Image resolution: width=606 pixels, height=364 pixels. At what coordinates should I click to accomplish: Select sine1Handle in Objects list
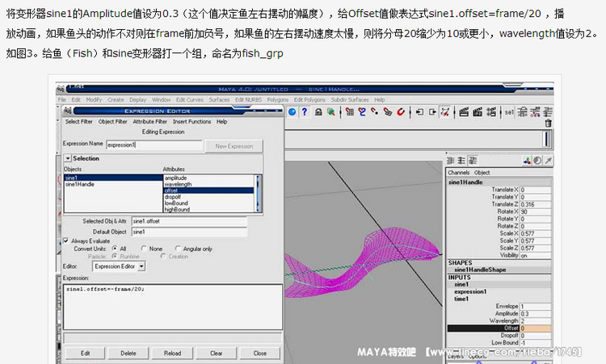(x=80, y=184)
